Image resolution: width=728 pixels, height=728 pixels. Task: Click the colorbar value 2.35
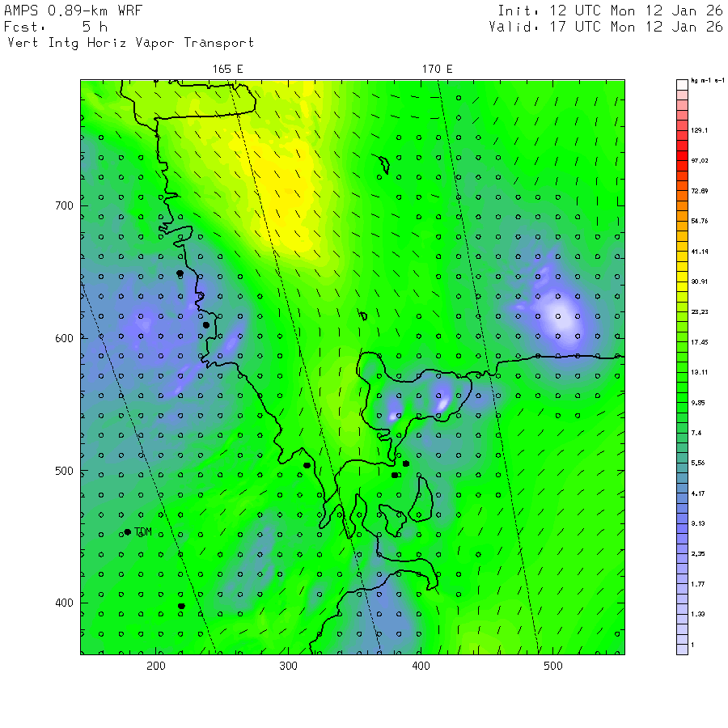(x=698, y=554)
